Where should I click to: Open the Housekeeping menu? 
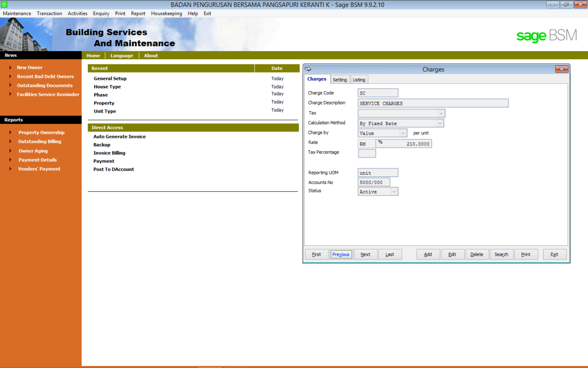coord(166,13)
